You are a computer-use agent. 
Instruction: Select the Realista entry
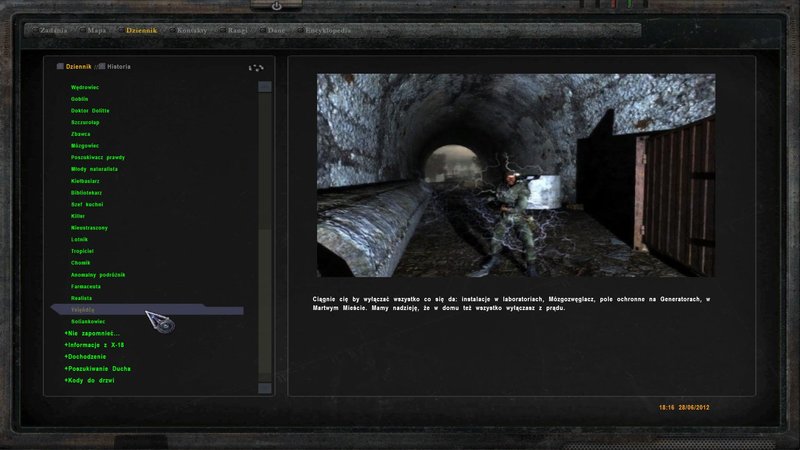coord(81,298)
